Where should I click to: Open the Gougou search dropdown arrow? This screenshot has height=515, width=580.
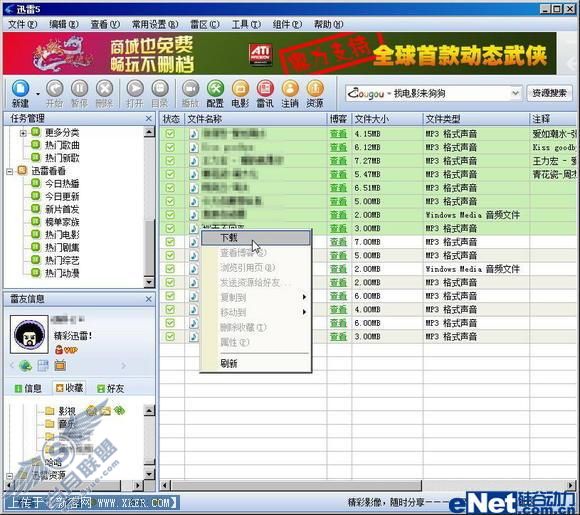point(516,93)
